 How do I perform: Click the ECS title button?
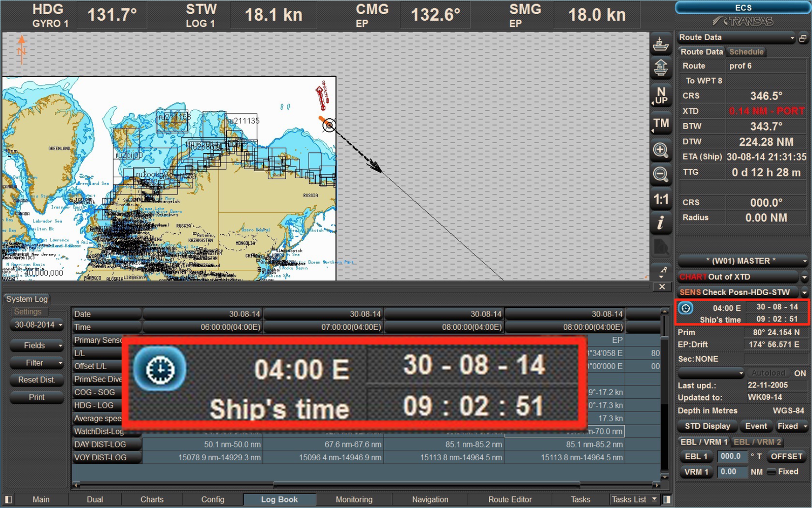click(x=743, y=8)
